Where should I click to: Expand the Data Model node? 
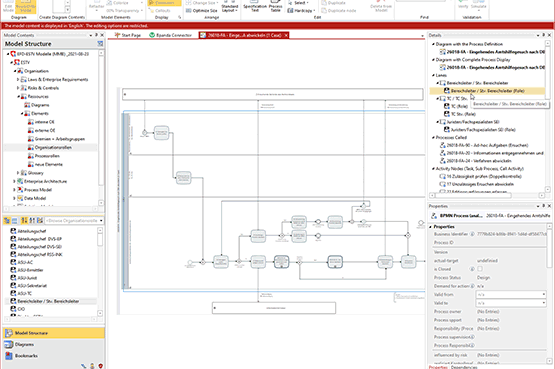[x=15, y=198]
